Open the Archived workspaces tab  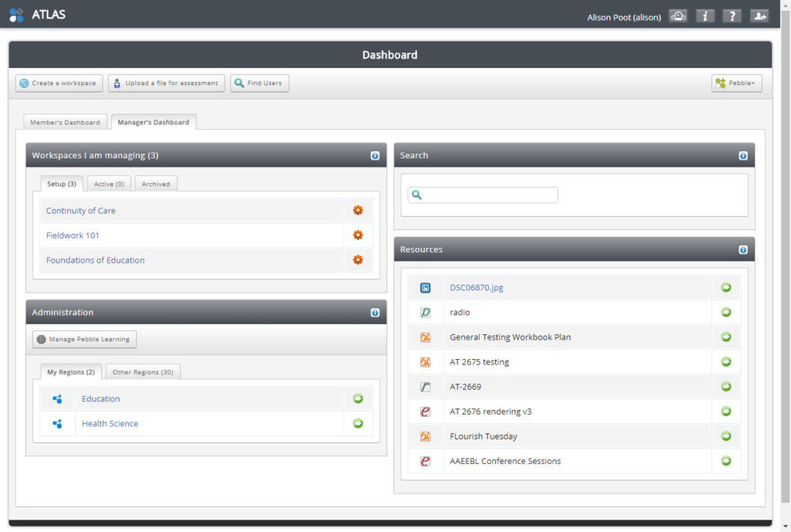[x=156, y=184]
